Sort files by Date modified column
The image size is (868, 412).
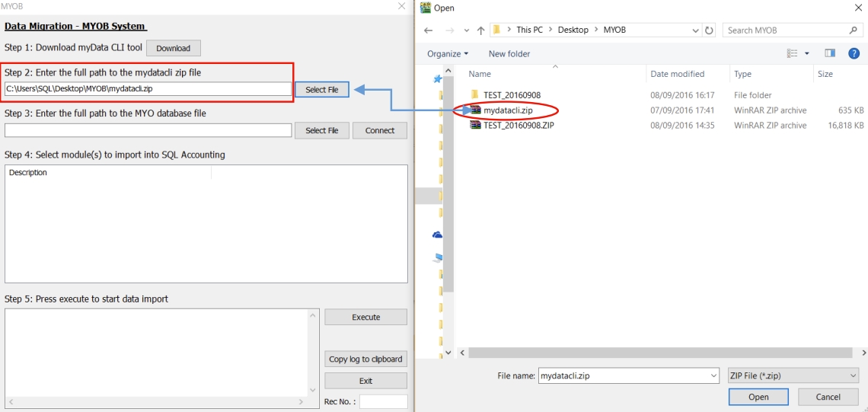pyautogui.click(x=677, y=74)
